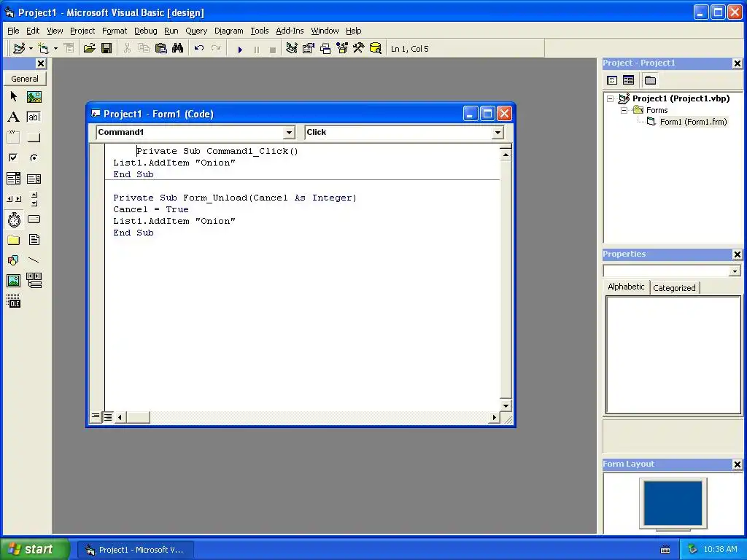The width and height of the screenshot is (747, 560).
Task: Select the TextBox control tool
Action: [x=34, y=117]
